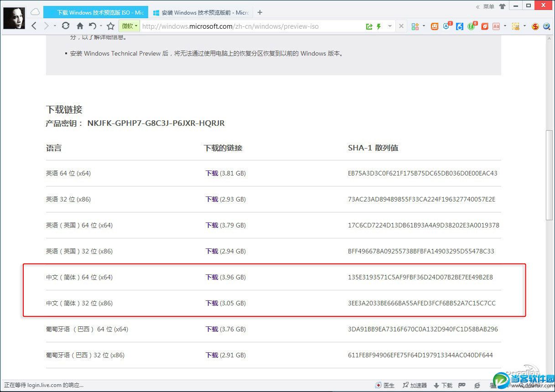Download English 64-bit (3.81 GB) ISO
The height and width of the screenshot is (392, 555).
[x=212, y=173]
